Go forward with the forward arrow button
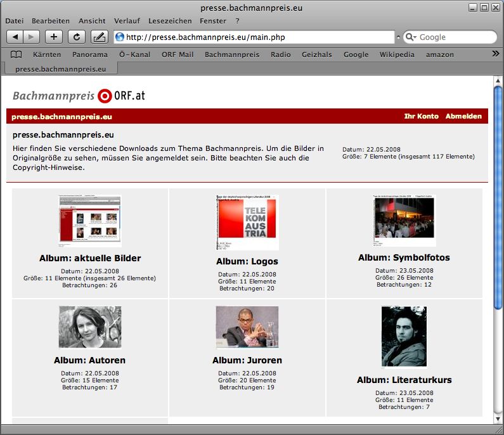This screenshot has height=435, width=504. tap(31, 37)
